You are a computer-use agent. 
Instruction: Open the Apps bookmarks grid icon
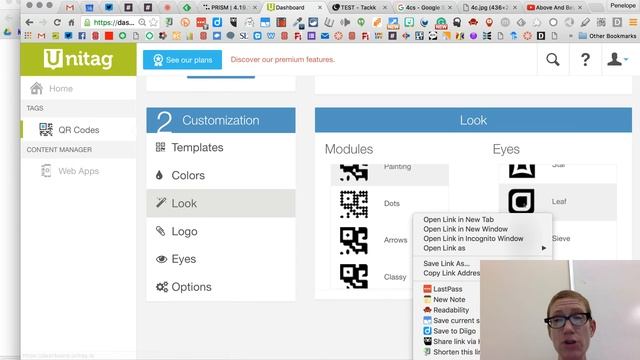[x=28, y=36]
